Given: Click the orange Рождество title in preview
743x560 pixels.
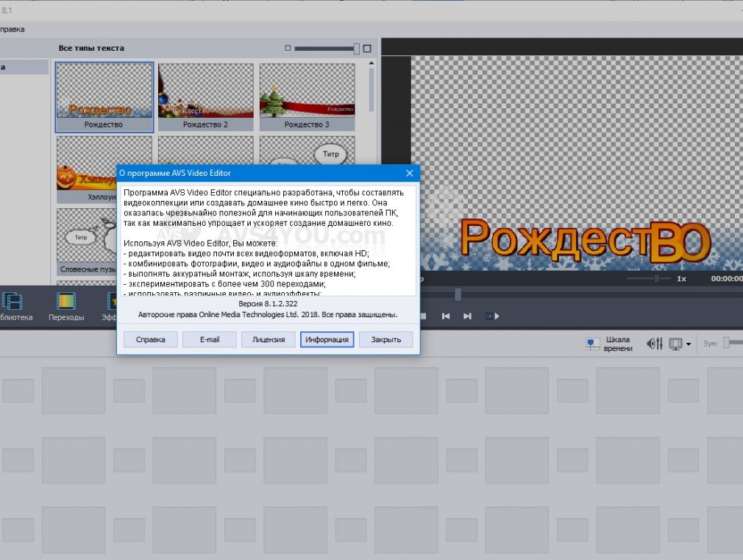Looking at the screenshot, I should pyautogui.click(x=586, y=241).
